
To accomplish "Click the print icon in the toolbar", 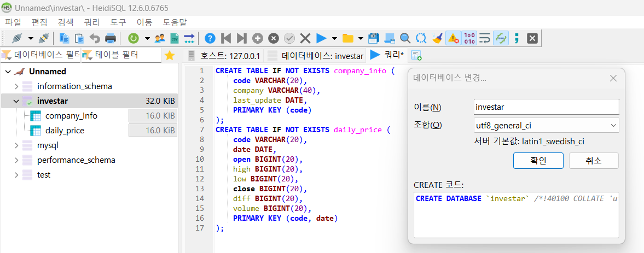I will (x=111, y=38).
